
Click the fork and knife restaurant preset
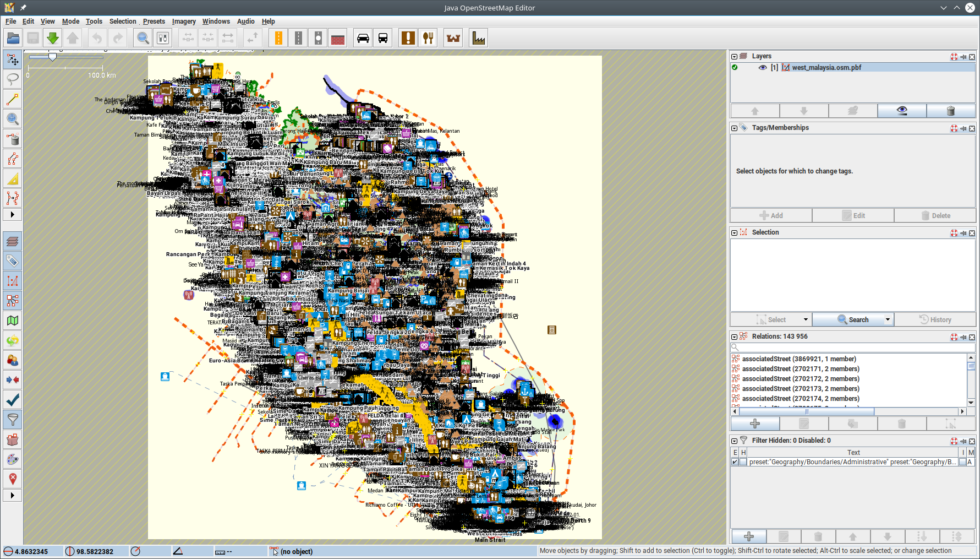pos(428,38)
